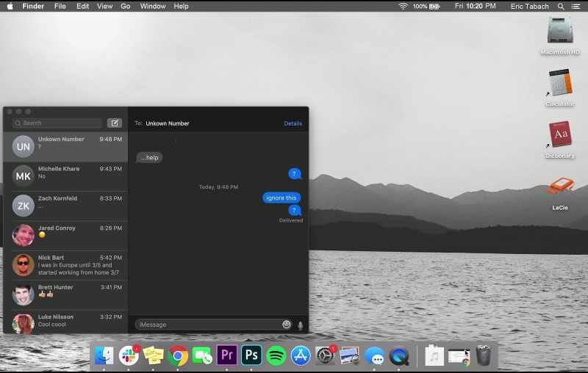The image size is (588, 373).
Task: Click the 'ignore this' message bubble
Action: [x=282, y=198]
